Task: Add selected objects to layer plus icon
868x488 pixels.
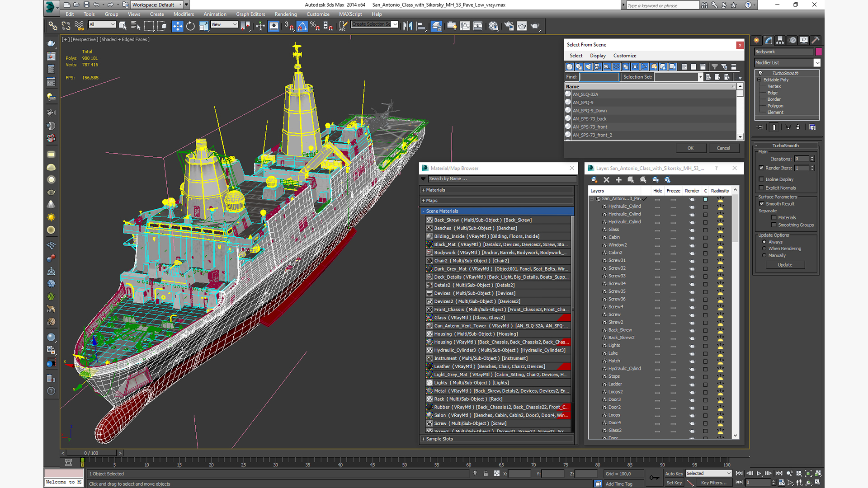Action: click(618, 180)
